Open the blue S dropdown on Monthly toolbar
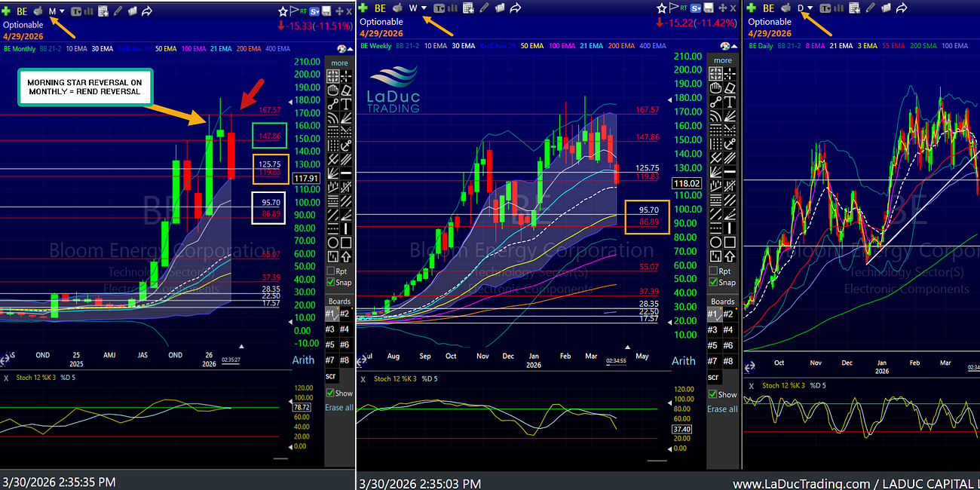The width and height of the screenshot is (980, 490). pyautogui.click(x=315, y=11)
